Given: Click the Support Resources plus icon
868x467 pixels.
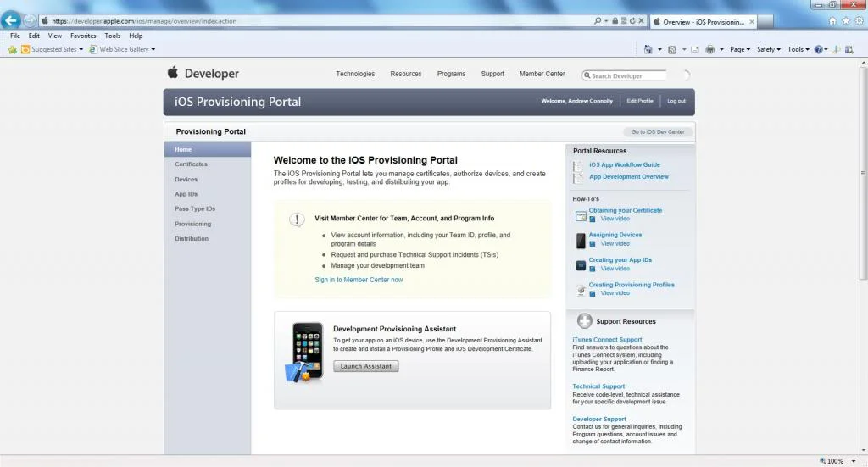Looking at the screenshot, I should pyautogui.click(x=585, y=321).
